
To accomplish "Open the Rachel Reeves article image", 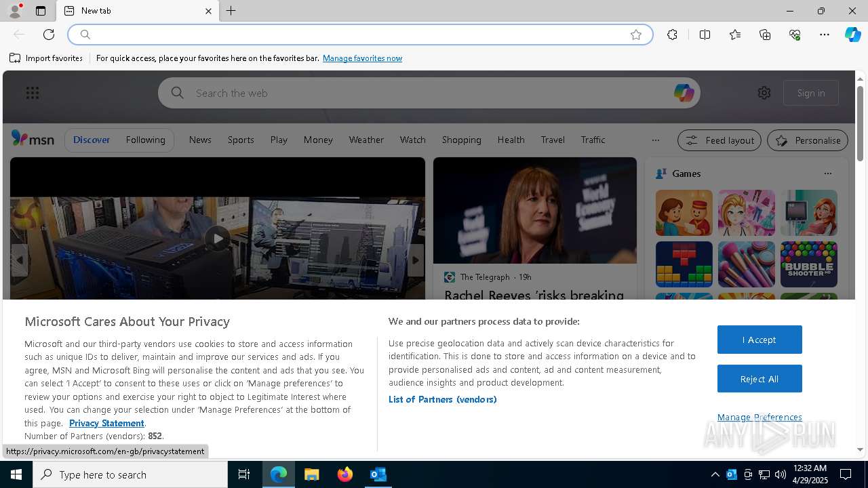I will pos(535,211).
